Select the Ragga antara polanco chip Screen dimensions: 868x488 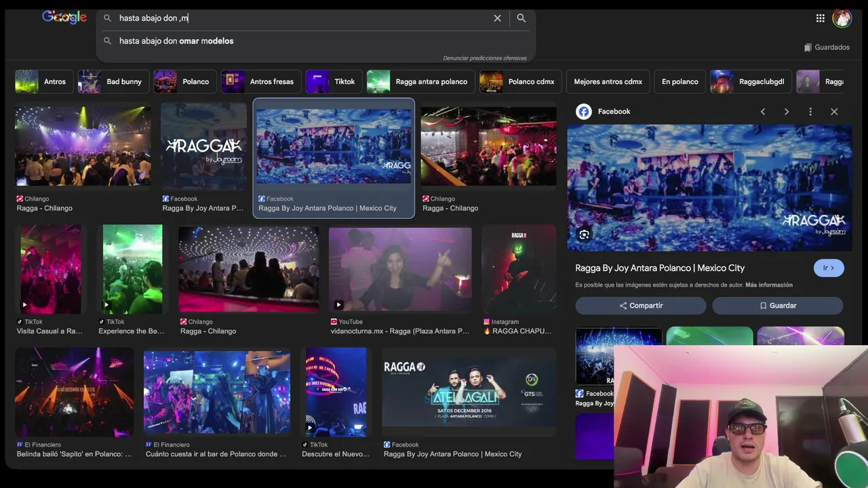coord(420,81)
